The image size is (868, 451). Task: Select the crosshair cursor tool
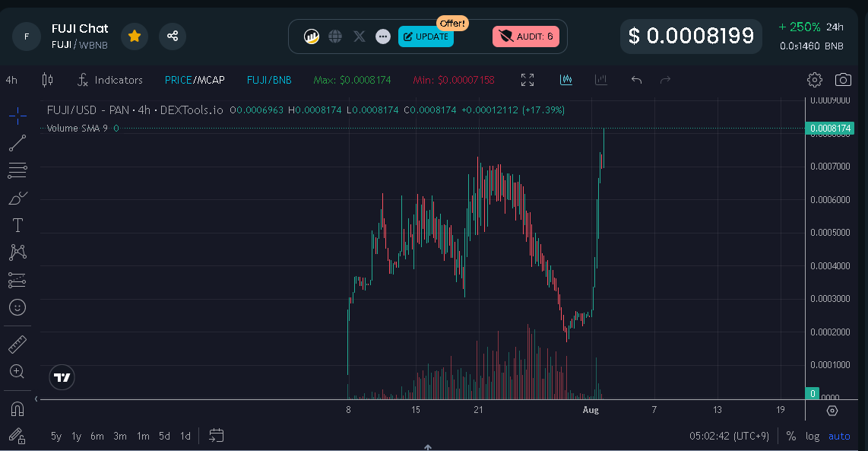17,116
